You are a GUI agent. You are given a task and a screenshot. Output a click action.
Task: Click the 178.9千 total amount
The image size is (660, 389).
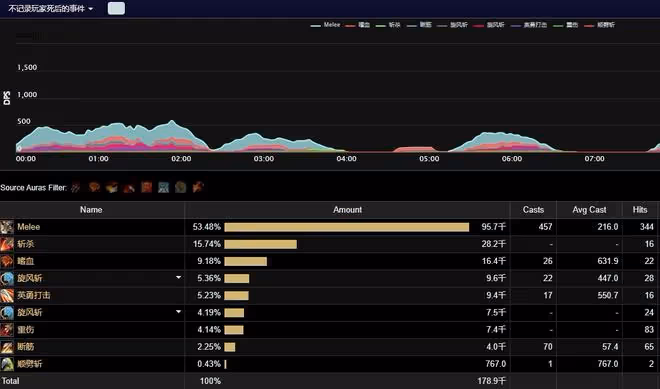point(491,381)
